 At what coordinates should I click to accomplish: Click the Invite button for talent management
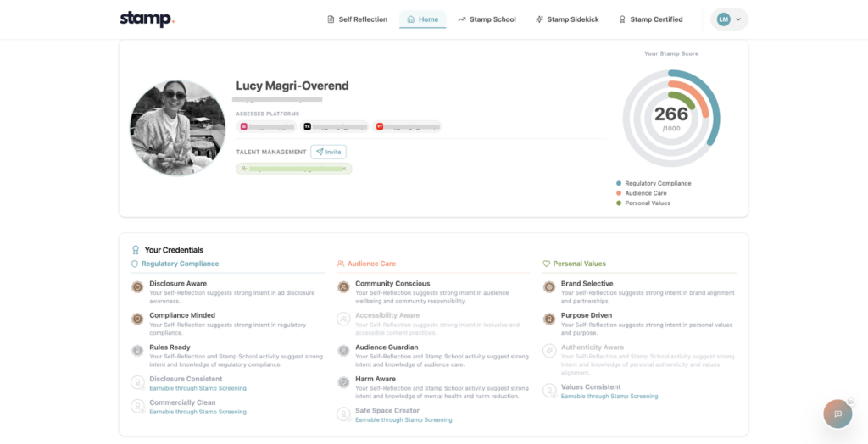point(328,152)
